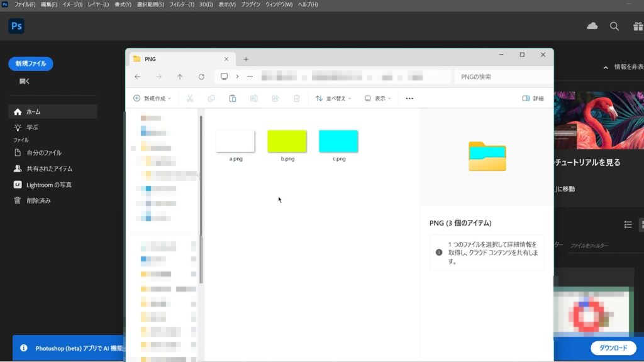644x362 pixels.
Task: Go up one folder level in Explorer
Action: tap(180, 77)
